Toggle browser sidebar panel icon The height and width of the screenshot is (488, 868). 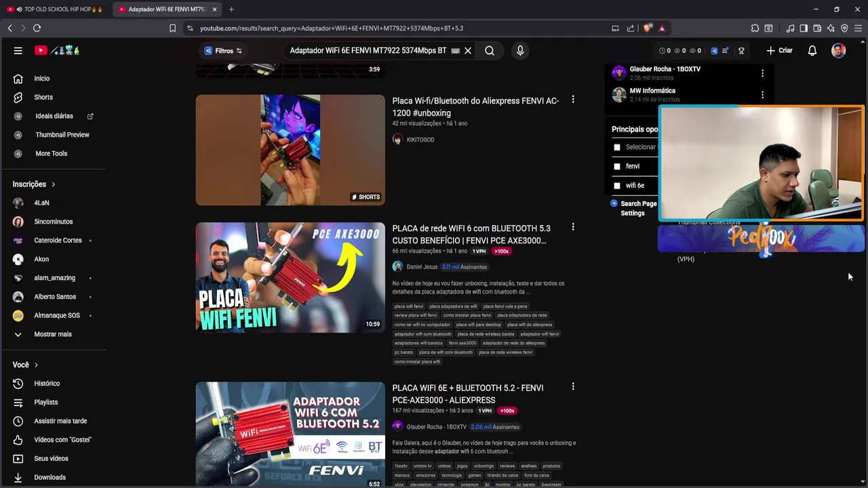(x=804, y=28)
